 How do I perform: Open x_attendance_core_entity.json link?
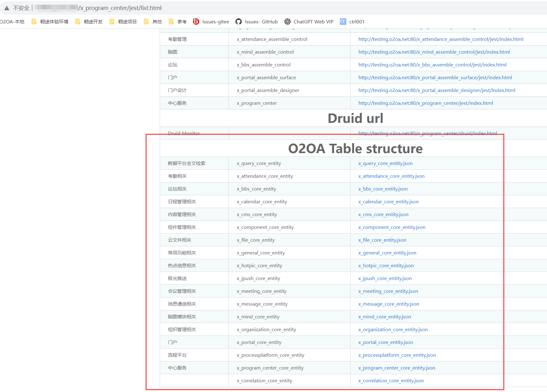tap(391, 176)
